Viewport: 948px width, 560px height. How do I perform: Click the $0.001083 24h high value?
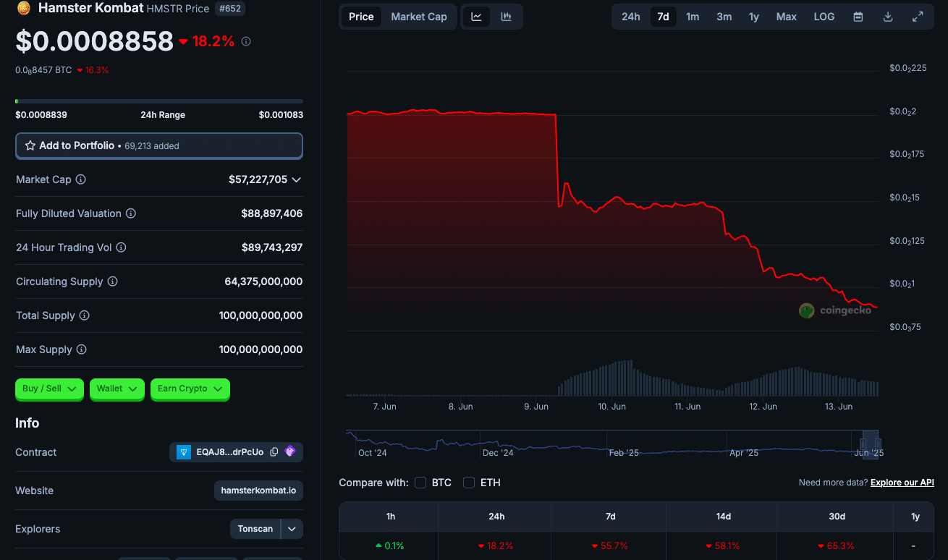[x=281, y=115]
